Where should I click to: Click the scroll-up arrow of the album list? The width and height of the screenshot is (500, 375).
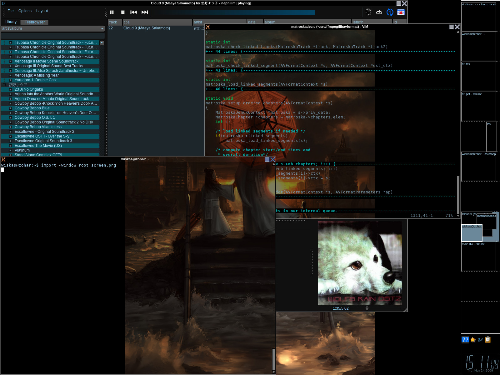102,43
